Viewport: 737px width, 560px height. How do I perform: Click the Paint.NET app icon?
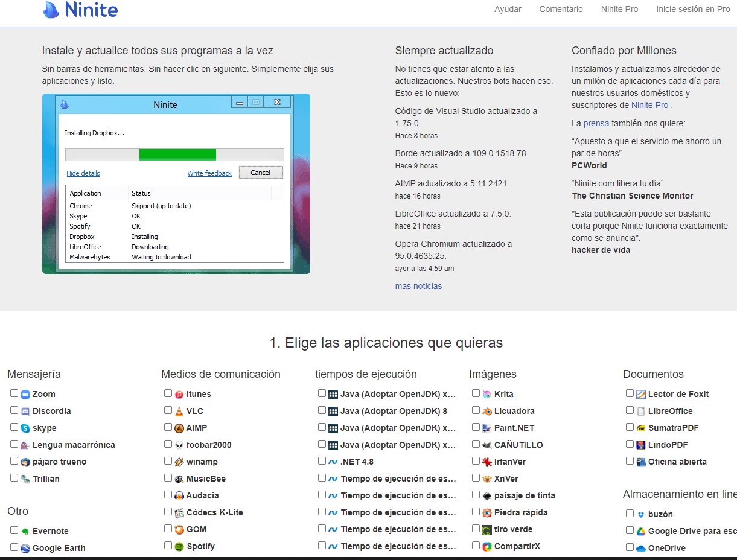point(487,428)
